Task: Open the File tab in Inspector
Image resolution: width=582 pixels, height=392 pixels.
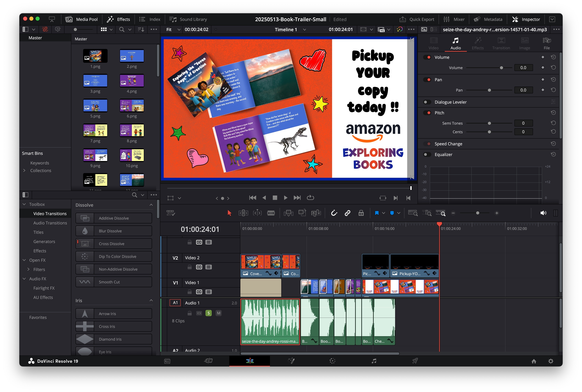Action: (x=546, y=43)
